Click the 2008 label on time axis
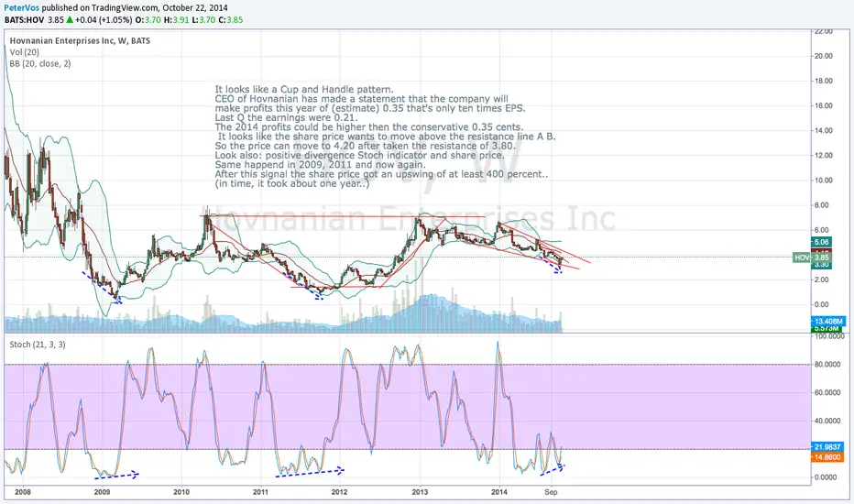This screenshot has height=504, width=854. click(23, 492)
